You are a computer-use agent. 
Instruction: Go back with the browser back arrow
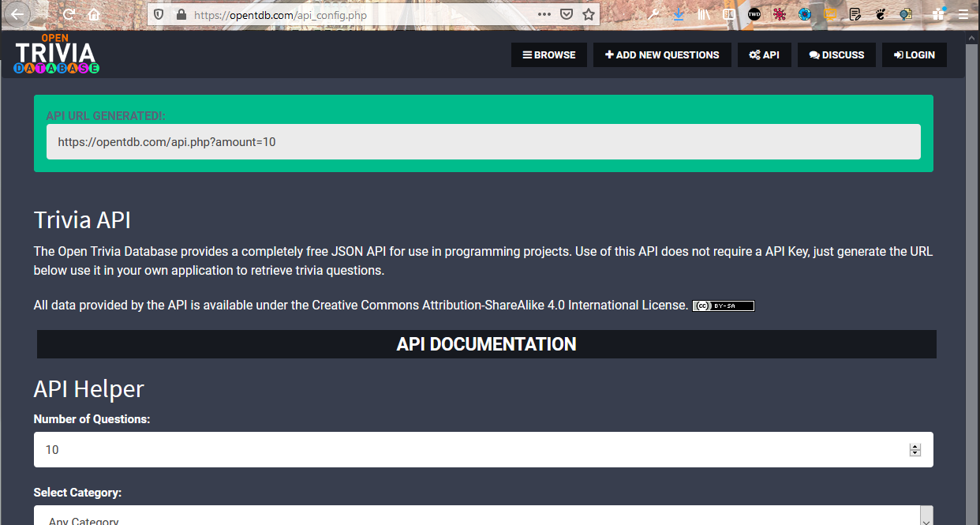(x=17, y=14)
